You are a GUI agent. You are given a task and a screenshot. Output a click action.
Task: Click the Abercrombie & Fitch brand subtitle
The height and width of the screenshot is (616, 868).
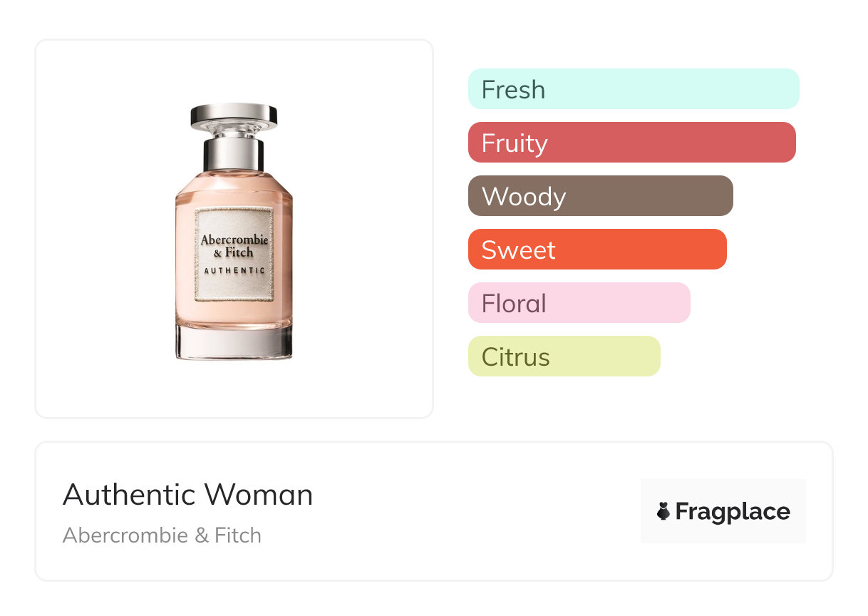(162, 535)
